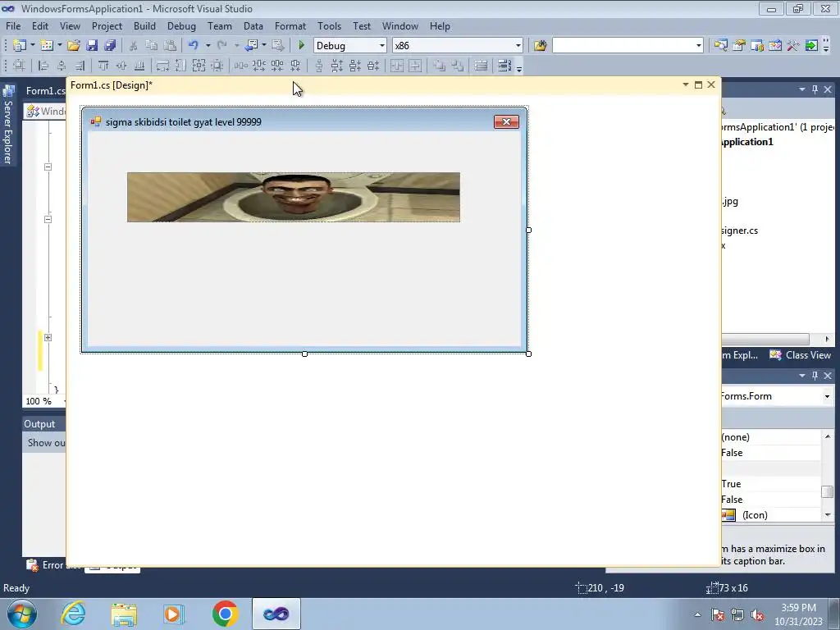
Task: Select the toilet picture box on the form
Action: [x=294, y=197]
